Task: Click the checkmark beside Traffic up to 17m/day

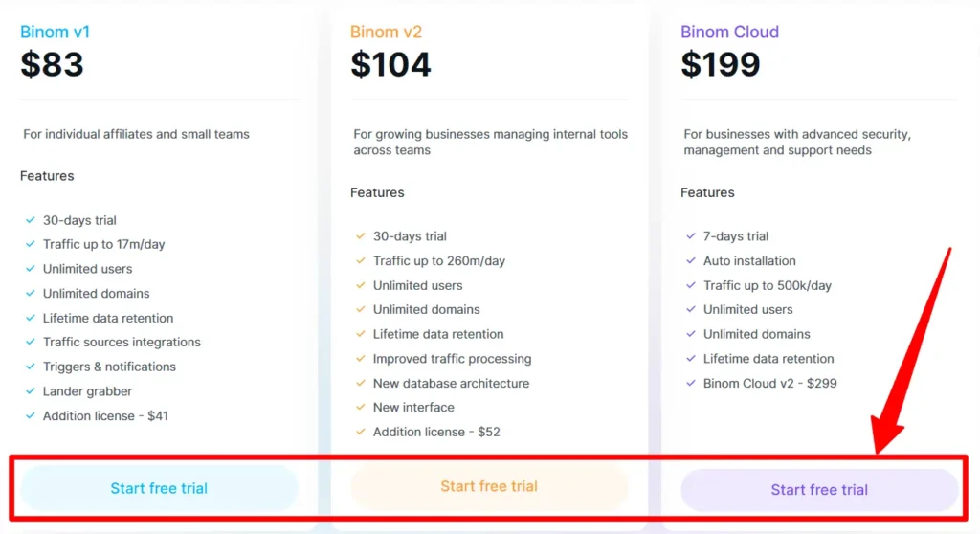Action: pyautogui.click(x=31, y=245)
